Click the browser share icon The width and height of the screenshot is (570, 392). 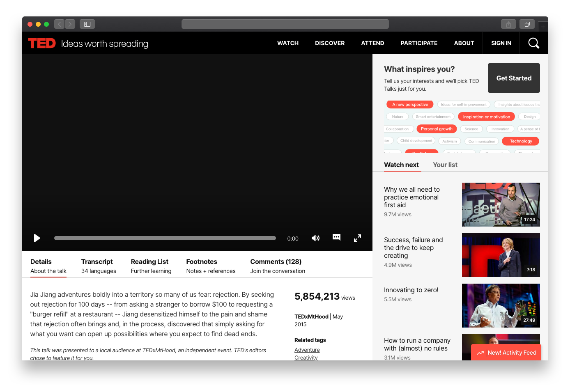(508, 24)
